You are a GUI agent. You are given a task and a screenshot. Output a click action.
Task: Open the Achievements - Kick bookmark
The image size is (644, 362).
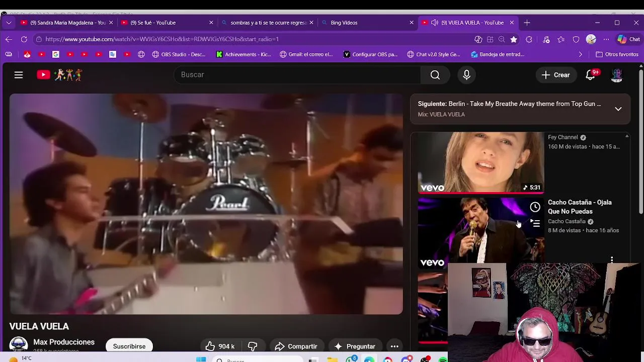(x=244, y=54)
